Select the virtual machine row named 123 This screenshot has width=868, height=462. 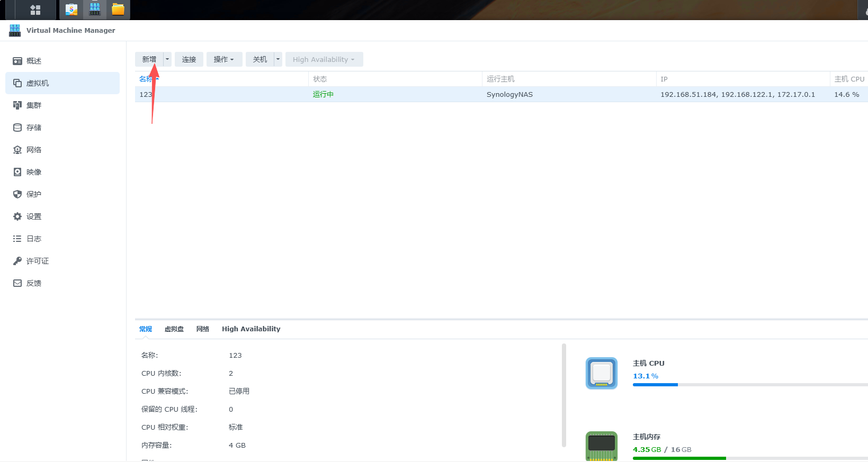point(502,94)
